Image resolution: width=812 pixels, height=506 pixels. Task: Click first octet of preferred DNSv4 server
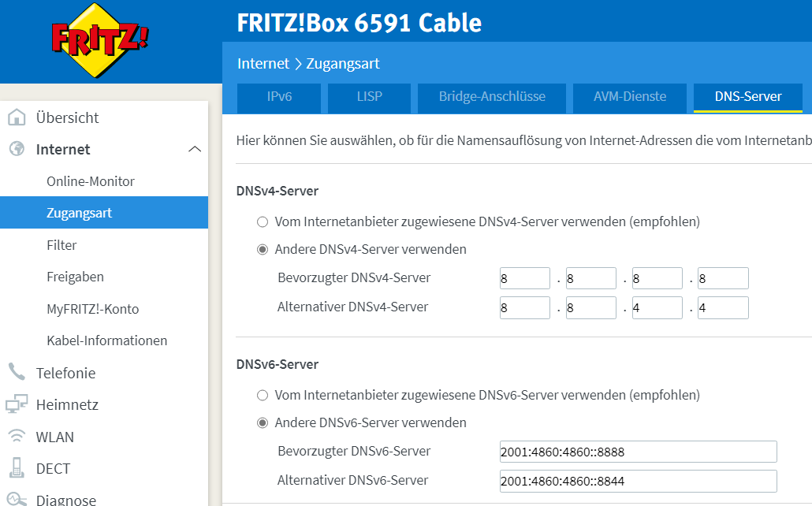(524, 279)
